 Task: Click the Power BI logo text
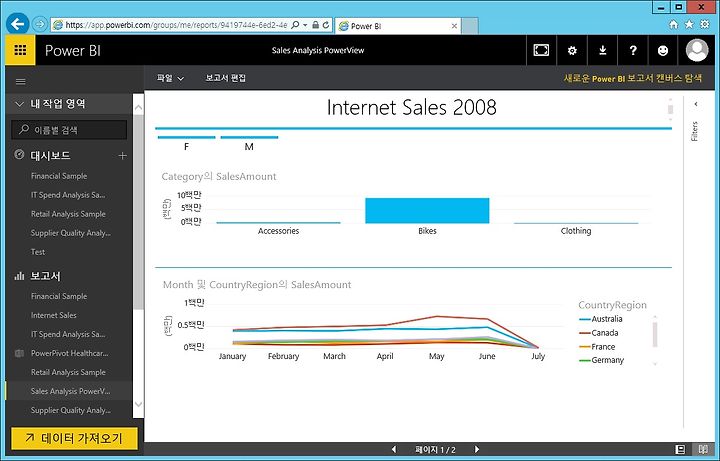pyautogui.click(x=73, y=50)
